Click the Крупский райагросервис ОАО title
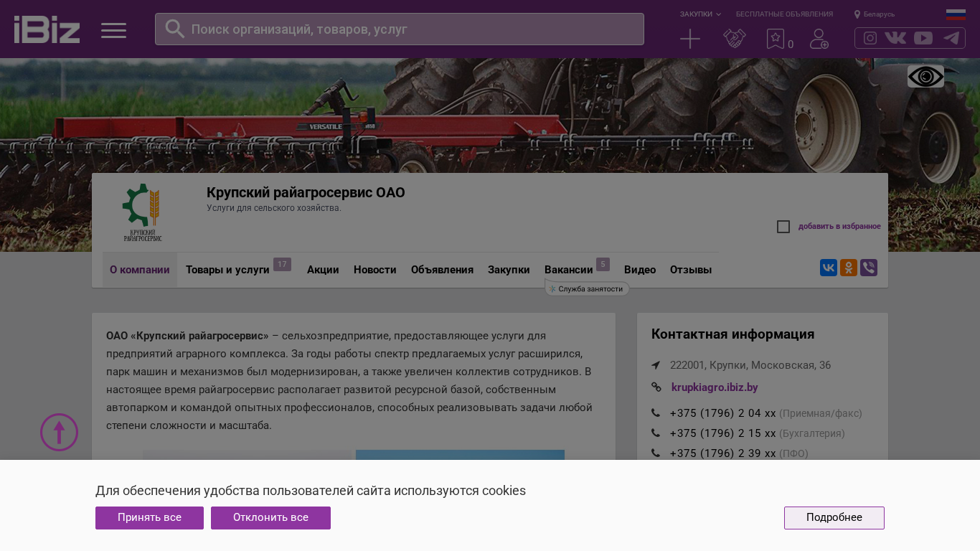 pyautogui.click(x=306, y=192)
